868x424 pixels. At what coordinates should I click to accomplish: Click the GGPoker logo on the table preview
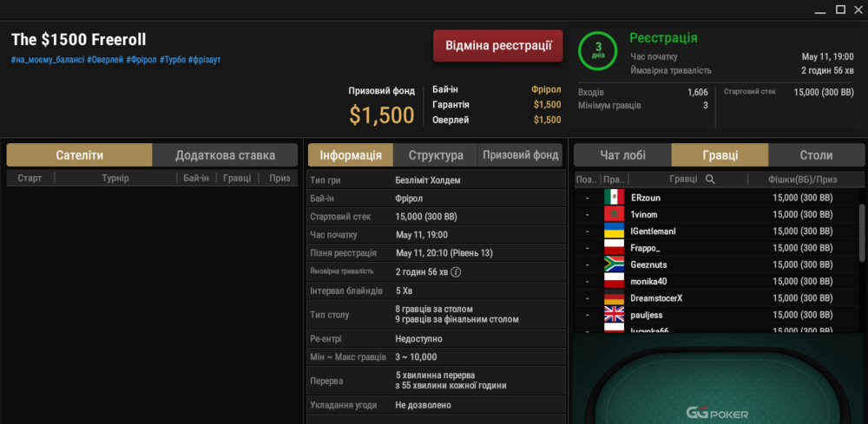pos(718,413)
